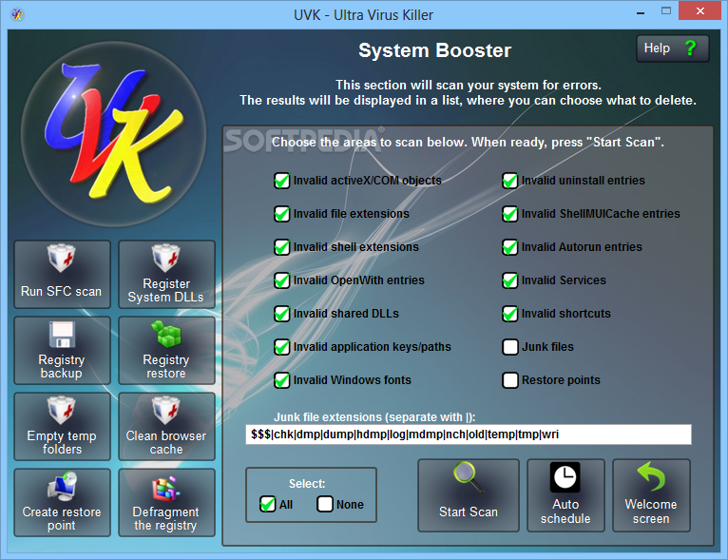This screenshot has height=560, width=728.
Task: Click the Registry restore green cubes icon
Action: pos(165,334)
